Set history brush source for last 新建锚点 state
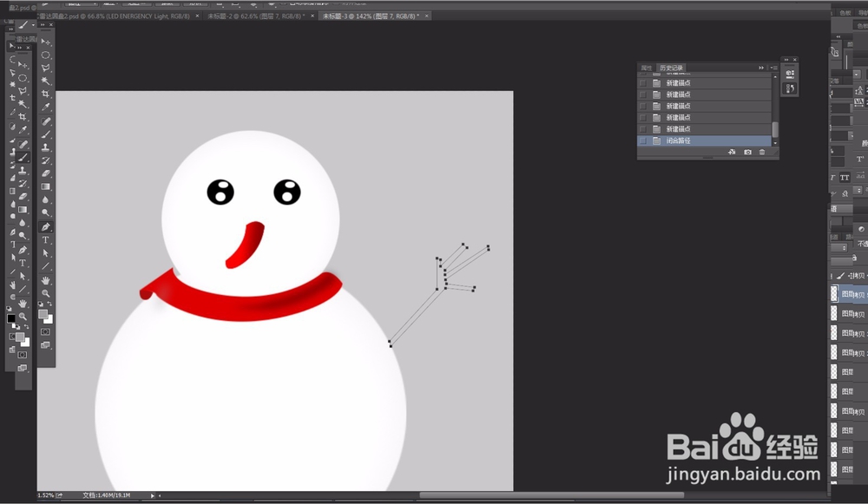The image size is (868, 504). [642, 129]
